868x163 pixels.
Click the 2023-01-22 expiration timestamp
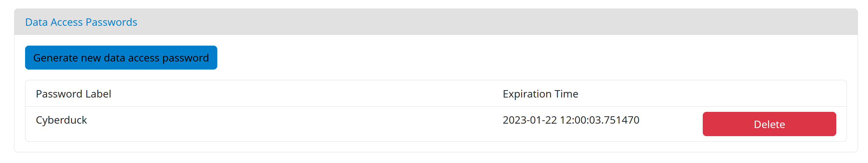pos(571,120)
